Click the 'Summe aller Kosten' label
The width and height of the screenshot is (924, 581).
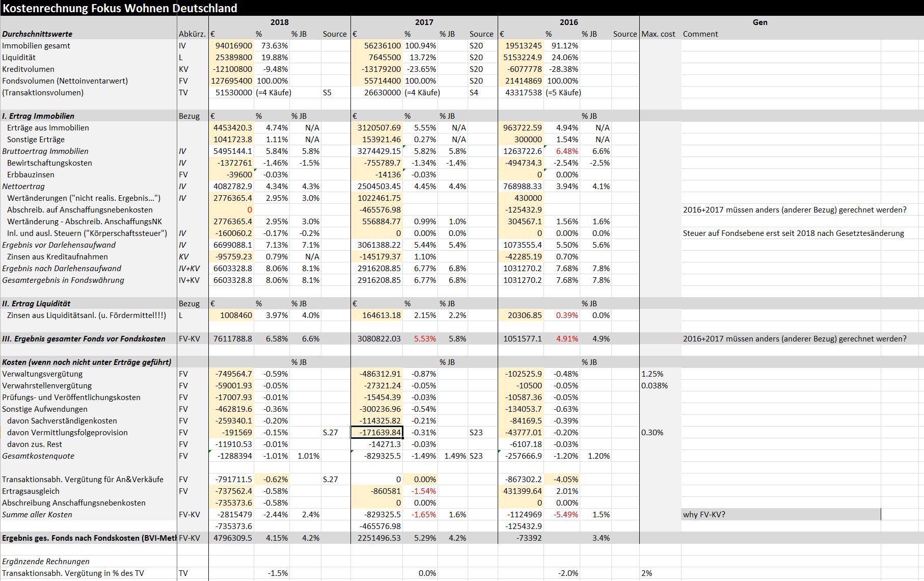(x=37, y=515)
